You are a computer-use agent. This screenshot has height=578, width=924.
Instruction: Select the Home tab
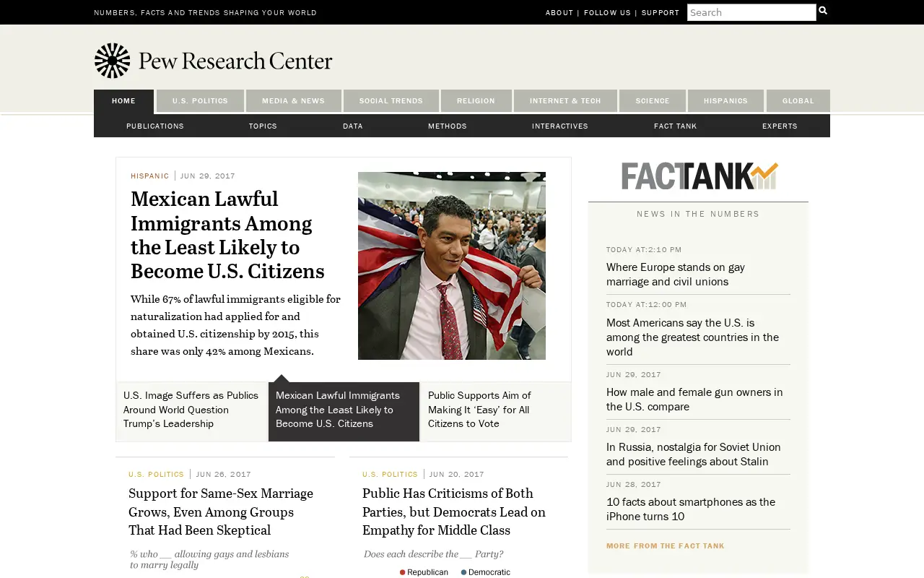123,101
